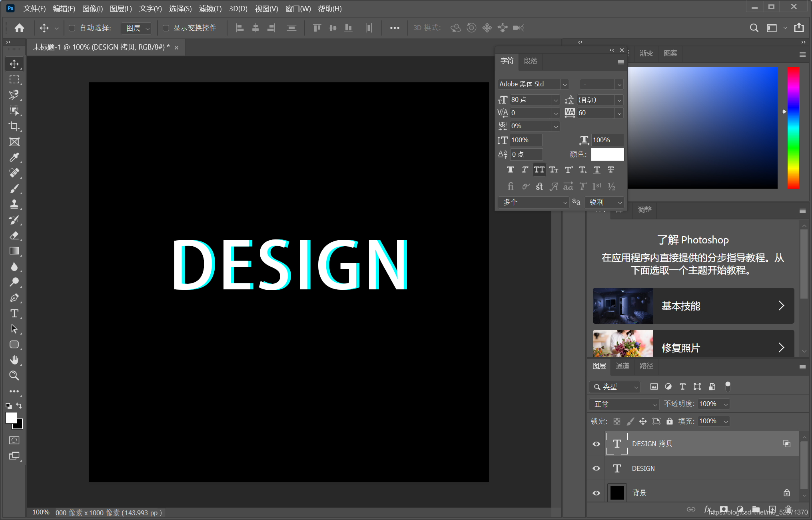Image resolution: width=812 pixels, height=520 pixels.
Task: Open the character panel flyout menu
Action: tap(620, 62)
